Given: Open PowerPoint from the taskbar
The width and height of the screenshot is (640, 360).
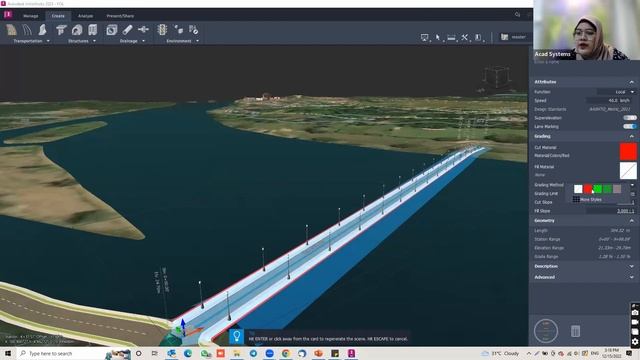Looking at the screenshot, I should (x=318, y=353).
